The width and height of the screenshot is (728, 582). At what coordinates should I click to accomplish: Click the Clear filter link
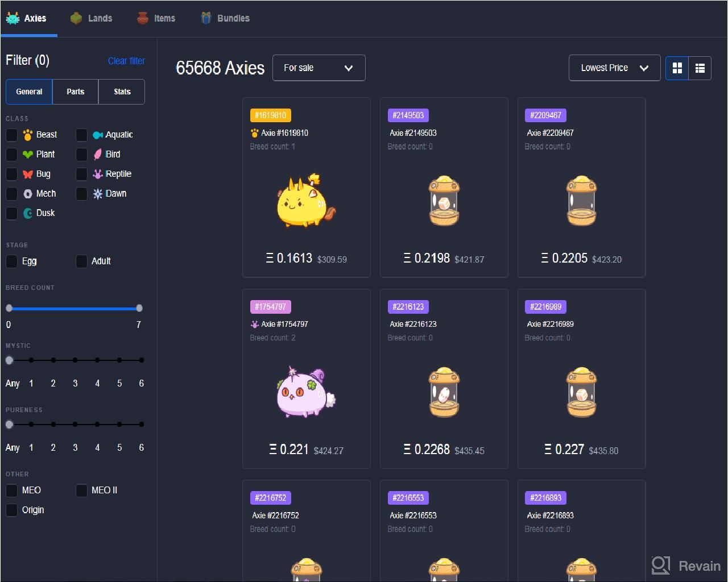click(x=126, y=61)
